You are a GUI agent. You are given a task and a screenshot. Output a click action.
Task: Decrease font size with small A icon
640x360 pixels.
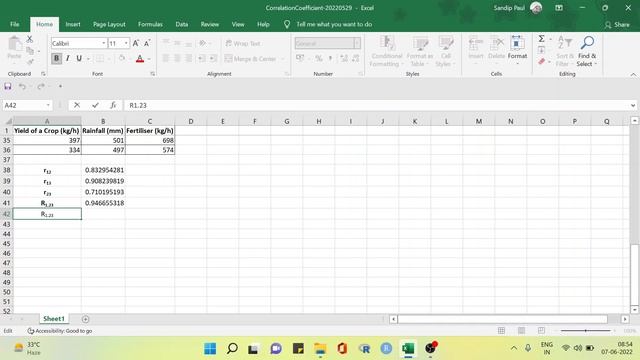147,43
